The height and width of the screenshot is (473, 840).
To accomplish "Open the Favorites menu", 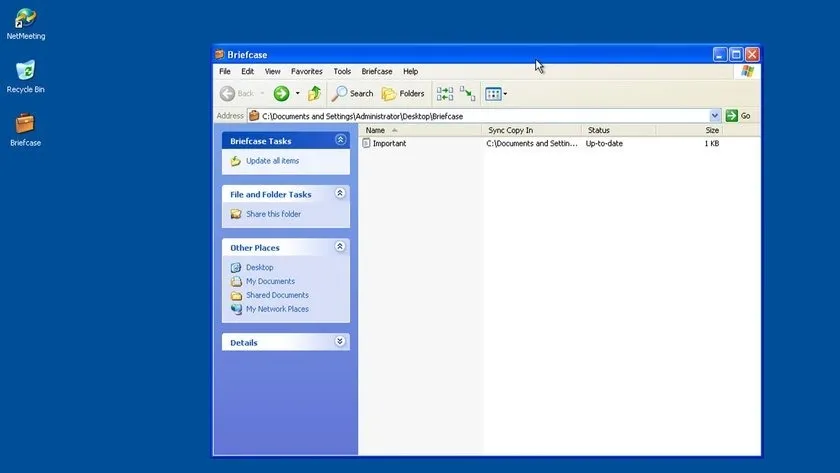I will (306, 72).
